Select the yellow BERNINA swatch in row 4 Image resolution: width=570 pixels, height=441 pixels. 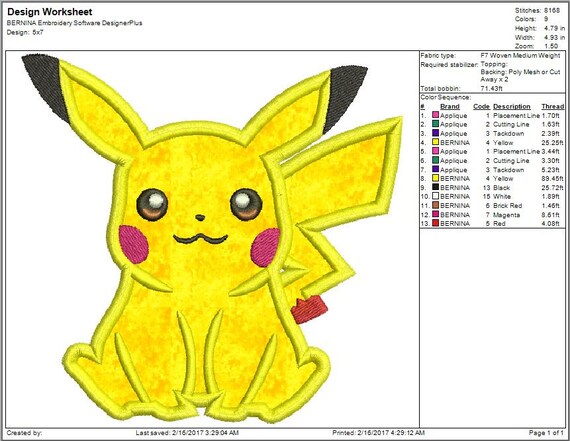click(x=435, y=143)
